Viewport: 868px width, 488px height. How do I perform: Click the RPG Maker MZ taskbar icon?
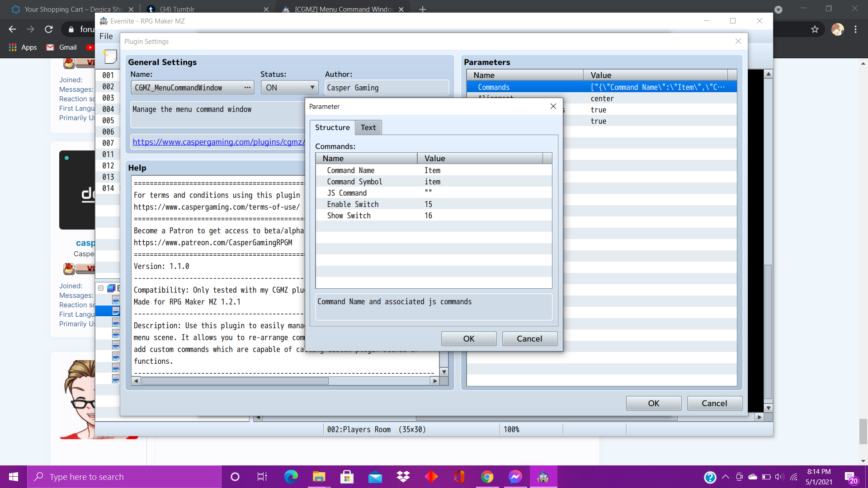[x=543, y=477]
